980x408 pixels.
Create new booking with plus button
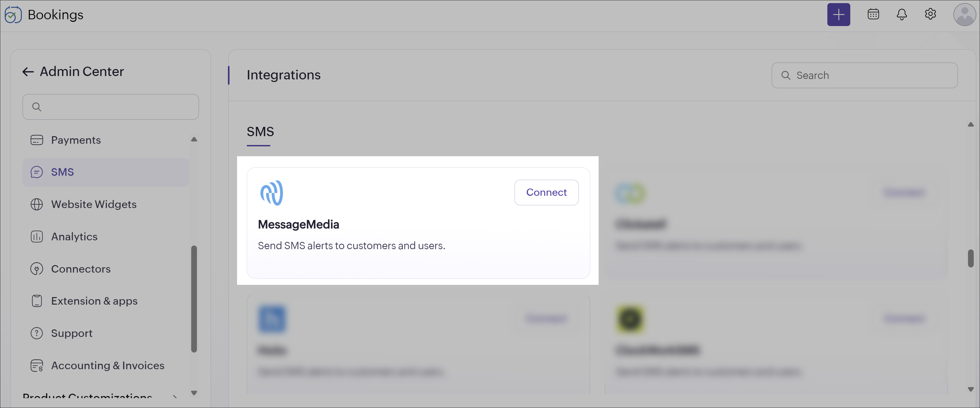[x=839, y=14]
